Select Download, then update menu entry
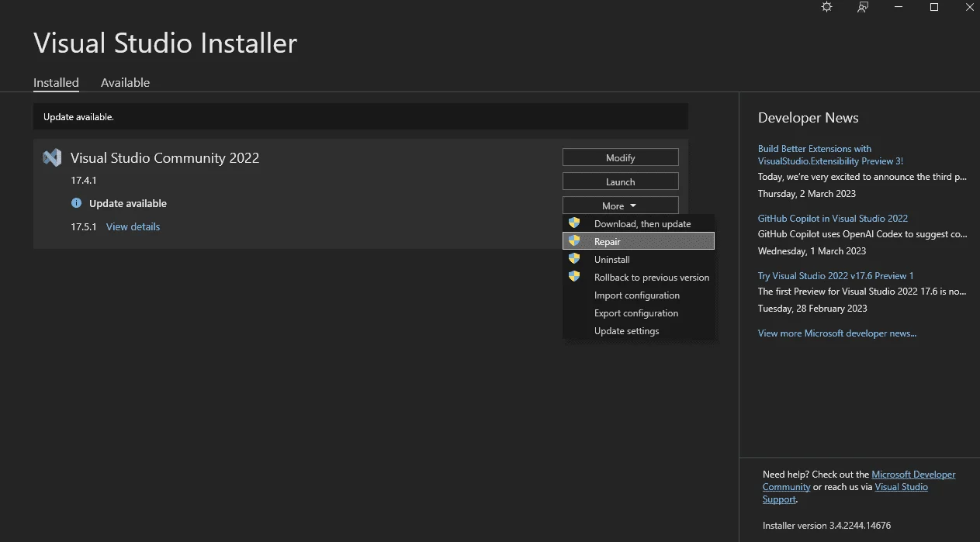This screenshot has width=980, height=542. [639, 223]
